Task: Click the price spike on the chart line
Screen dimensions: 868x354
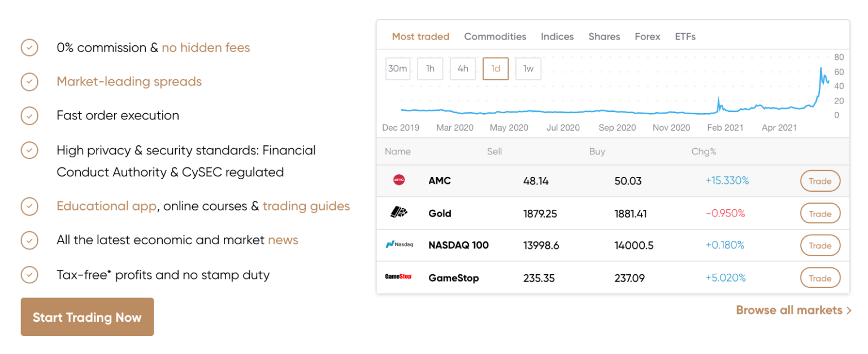Action: pyautogui.click(x=821, y=70)
